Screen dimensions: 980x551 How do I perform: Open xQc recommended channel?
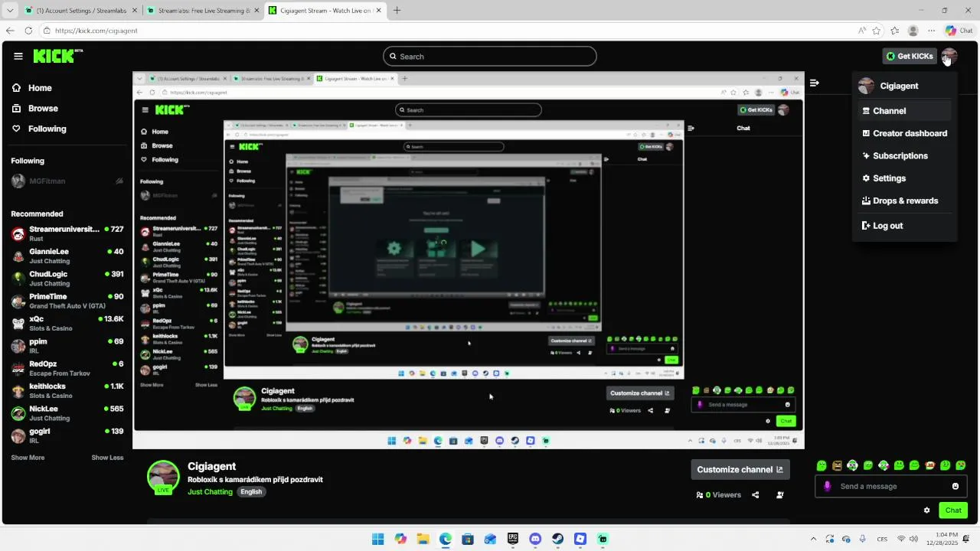[x=67, y=324]
